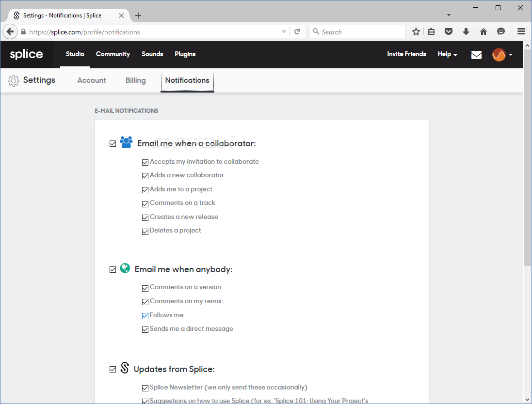Click the search magnifier icon
This screenshot has height=404, width=532.
(316, 31)
